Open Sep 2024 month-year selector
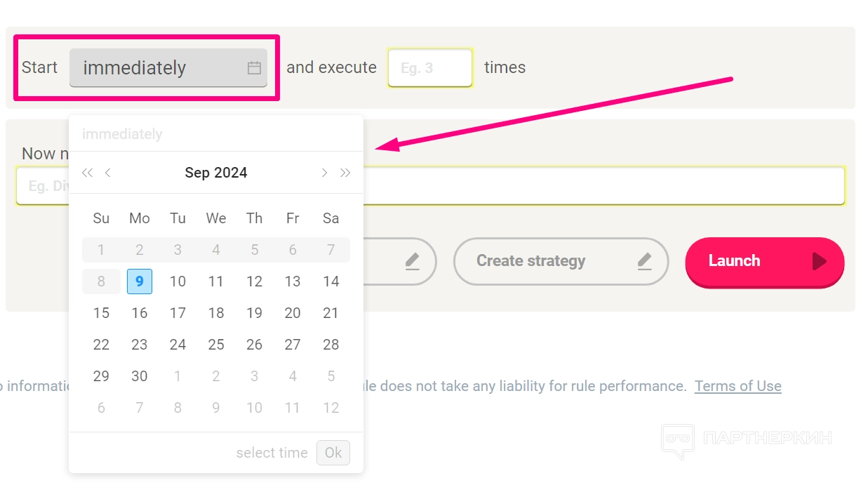Screen dimensions: 868x497 [x=216, y=173]
